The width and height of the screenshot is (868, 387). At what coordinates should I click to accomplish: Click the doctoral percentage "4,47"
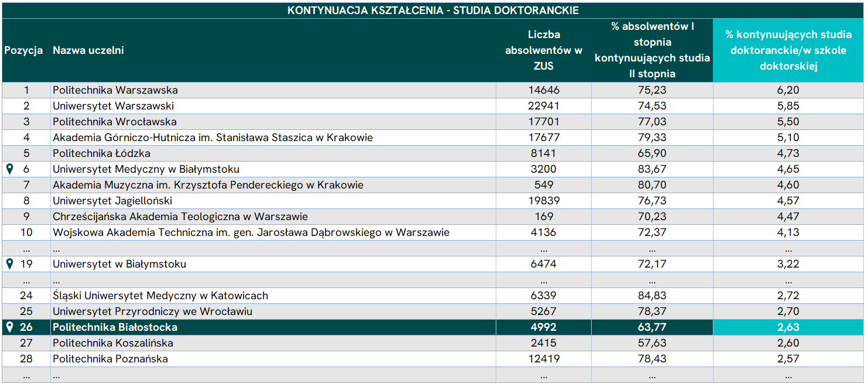tap(788, 217)
